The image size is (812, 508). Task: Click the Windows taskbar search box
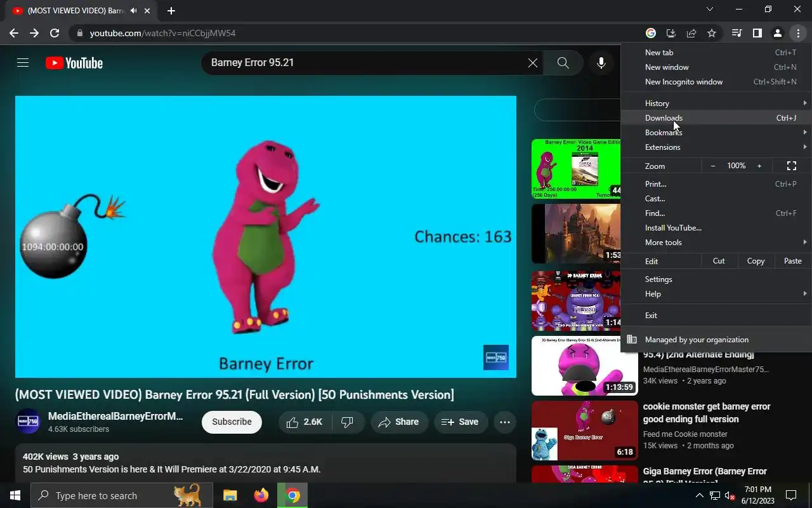[122, 495]
